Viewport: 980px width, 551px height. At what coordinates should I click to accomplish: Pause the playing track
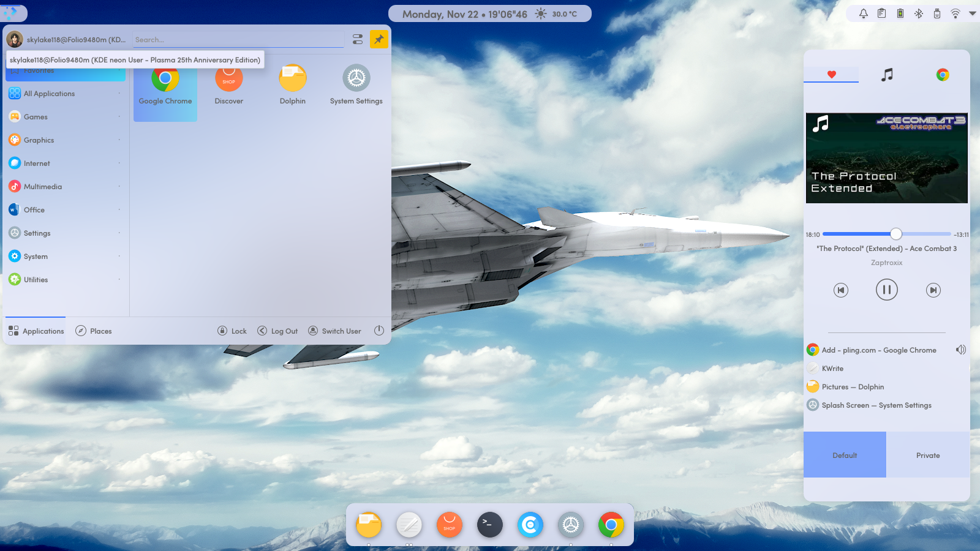click(x=887, y=290)
